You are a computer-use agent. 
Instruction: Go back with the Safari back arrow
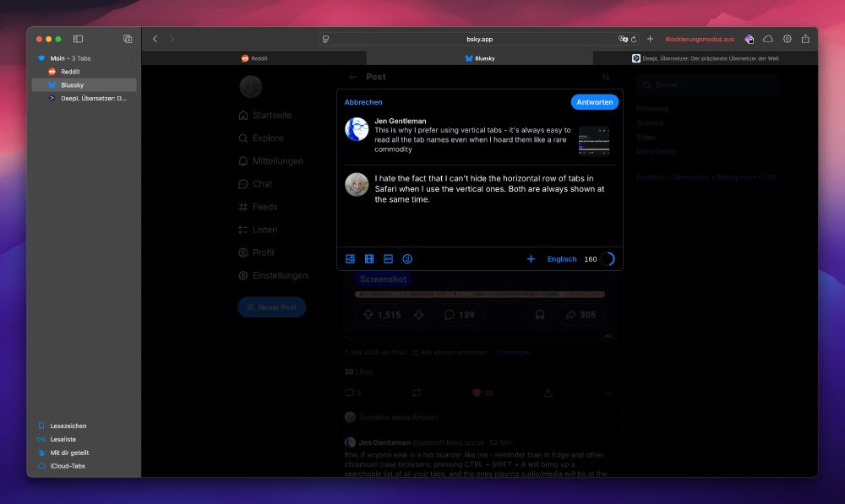pyautogui.click(x=155, y=39)
